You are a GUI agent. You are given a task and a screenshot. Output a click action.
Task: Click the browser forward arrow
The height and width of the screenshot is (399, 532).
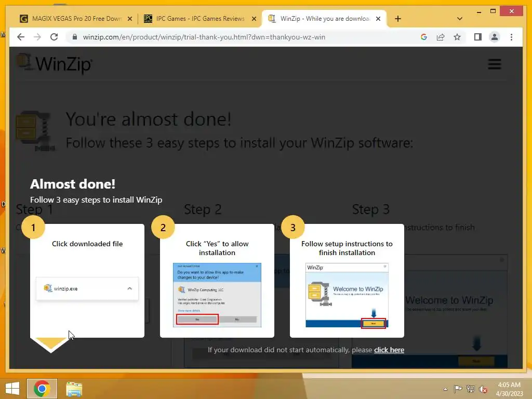[37, 37]
